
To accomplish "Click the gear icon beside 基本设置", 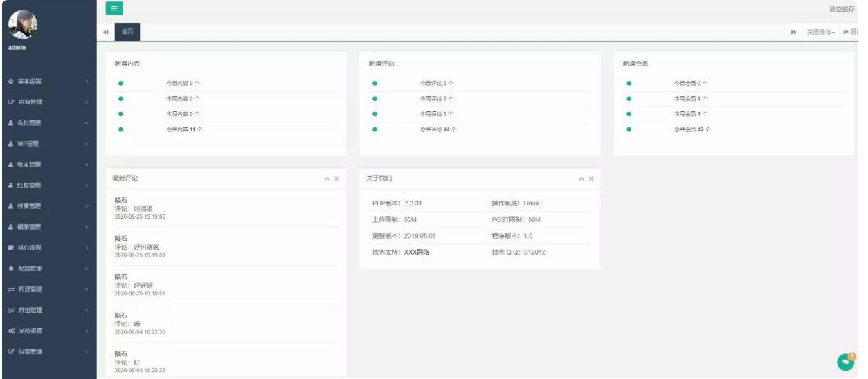I will coord(12,82).
